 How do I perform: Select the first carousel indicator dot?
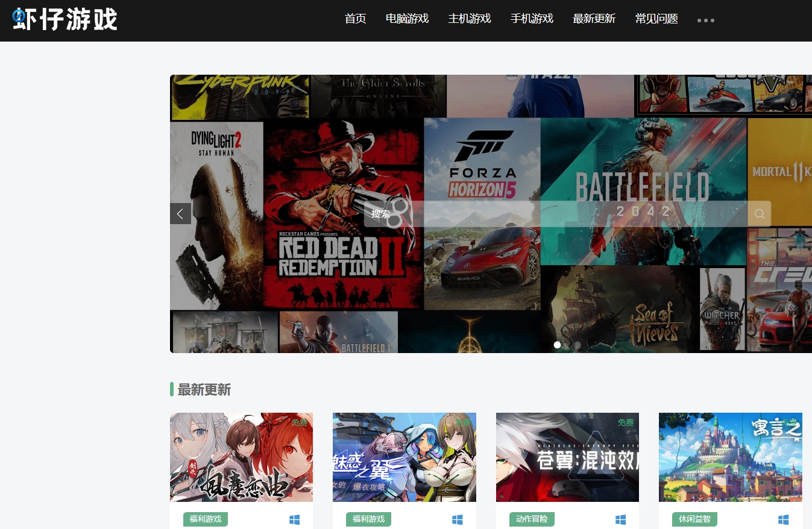pos(557,345)
